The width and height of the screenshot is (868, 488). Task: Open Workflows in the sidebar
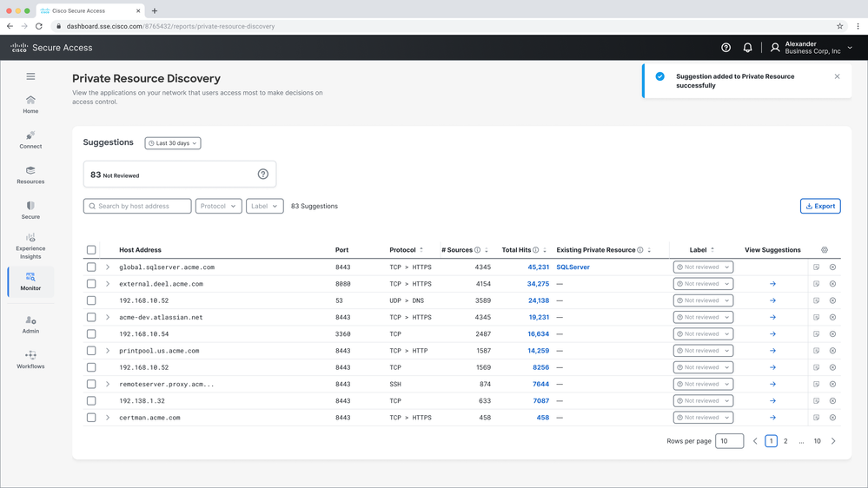point(30,359)
